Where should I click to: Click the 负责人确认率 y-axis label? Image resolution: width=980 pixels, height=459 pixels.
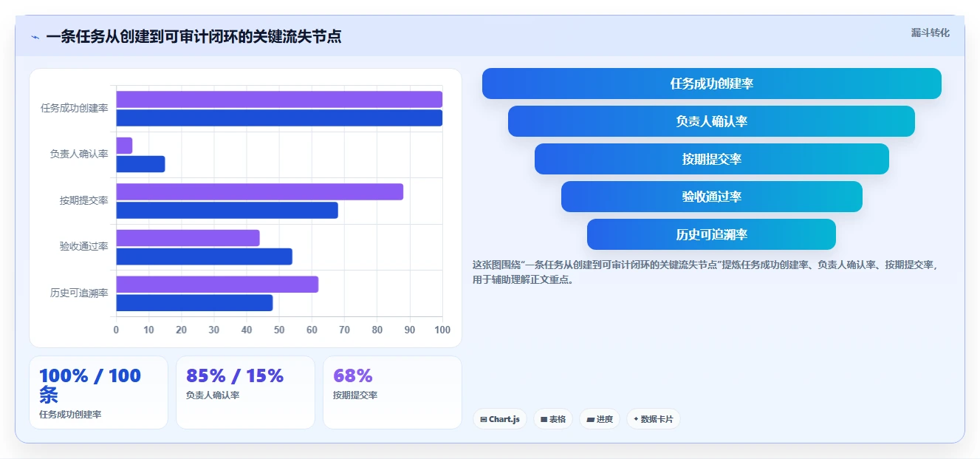pos(79,154)
